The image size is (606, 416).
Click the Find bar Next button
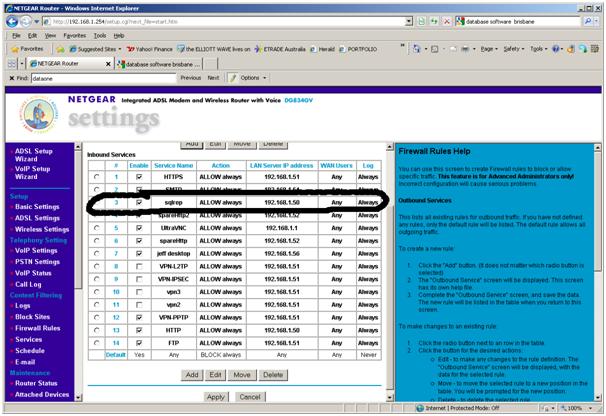(x=213, y=78)
